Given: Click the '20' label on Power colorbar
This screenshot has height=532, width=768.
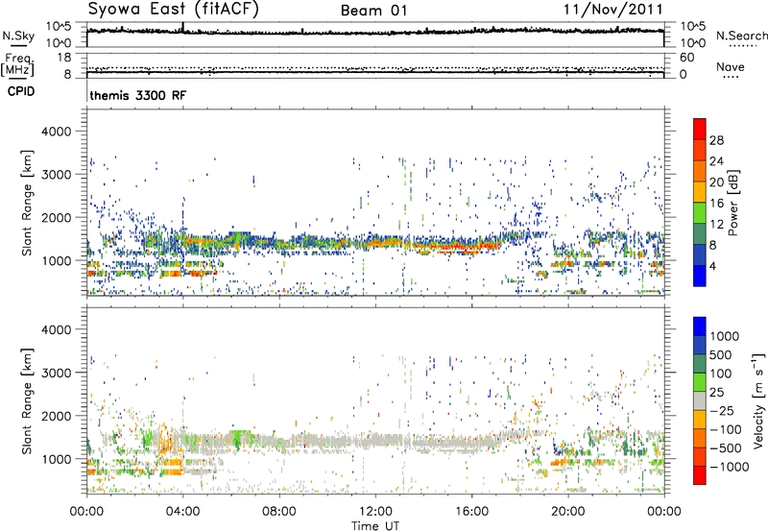Looking at the screenshot, I should (x=716, y=182).
